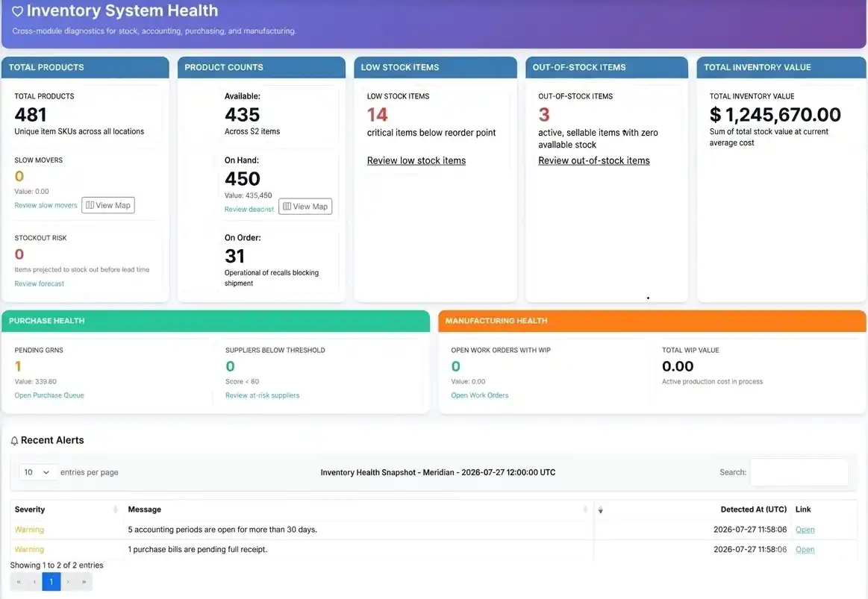Click the Inventory Health Snapshot caption
The width and height of the screenshot is (868, 599).
point(438,472)
